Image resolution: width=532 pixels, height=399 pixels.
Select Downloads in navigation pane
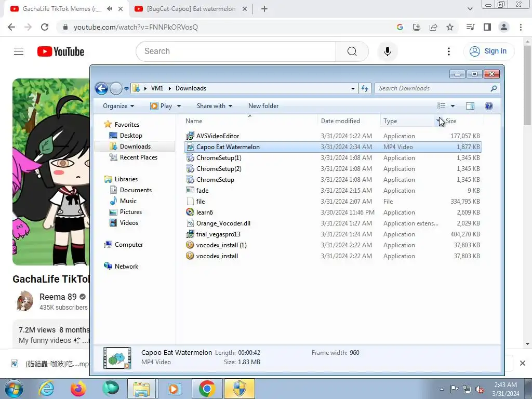click(135, 146)
